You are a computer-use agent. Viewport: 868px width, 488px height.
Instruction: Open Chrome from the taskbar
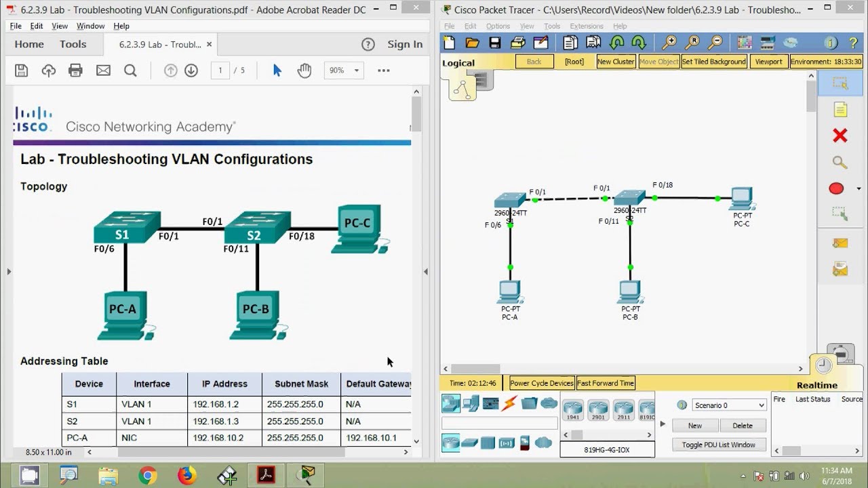coord(148,475)
